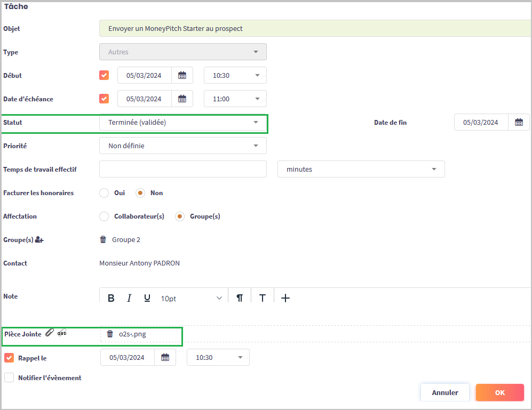532x410 pixels.
Task: Choose Collaborateur(s) affectation option
Action: [x=104, y=216]
